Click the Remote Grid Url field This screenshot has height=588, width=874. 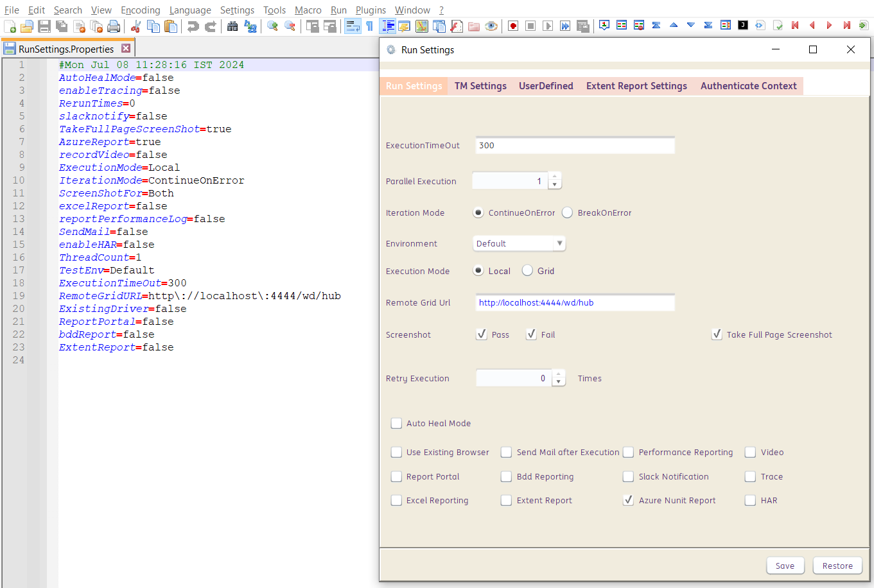pyautogui.click(x=575, y=302)
